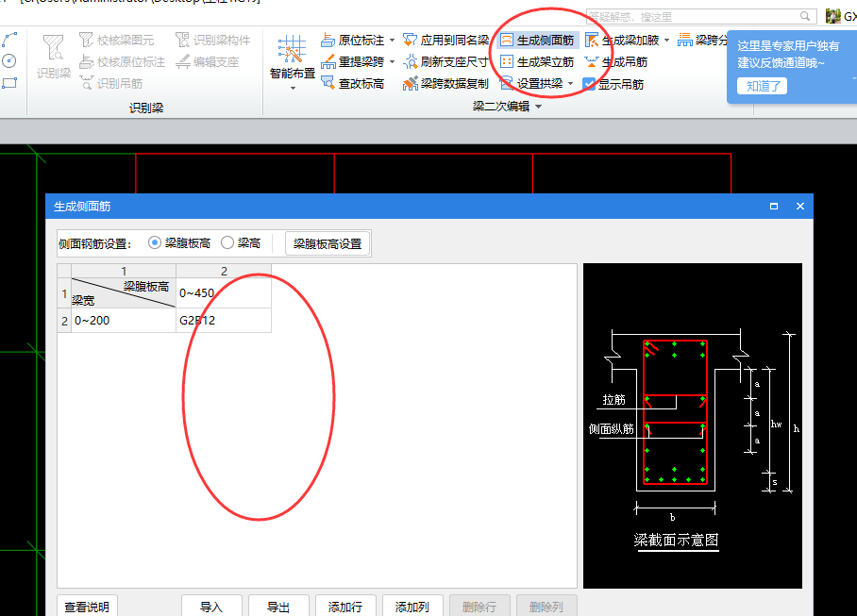Select 校核梁图元 tool
Image resolution: width=857 pixels, height=616 pixels.
(116, 40)
